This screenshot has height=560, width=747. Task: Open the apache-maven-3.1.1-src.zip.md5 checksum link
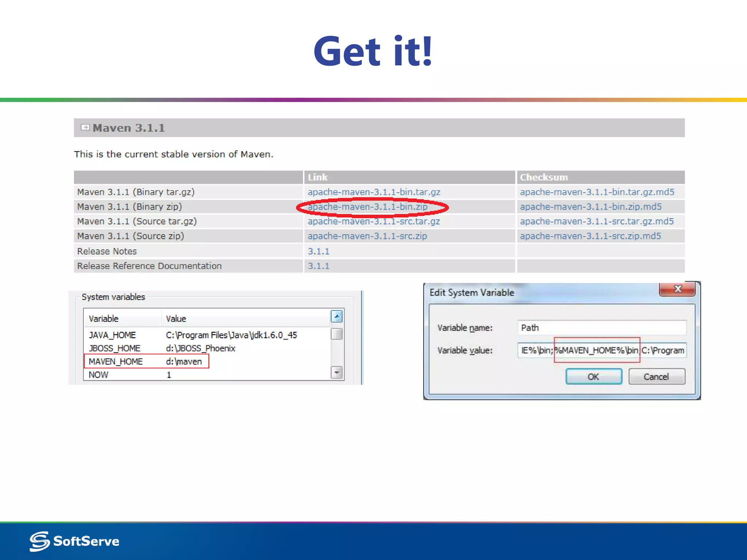pyautogui.click(x=590, y=236)
